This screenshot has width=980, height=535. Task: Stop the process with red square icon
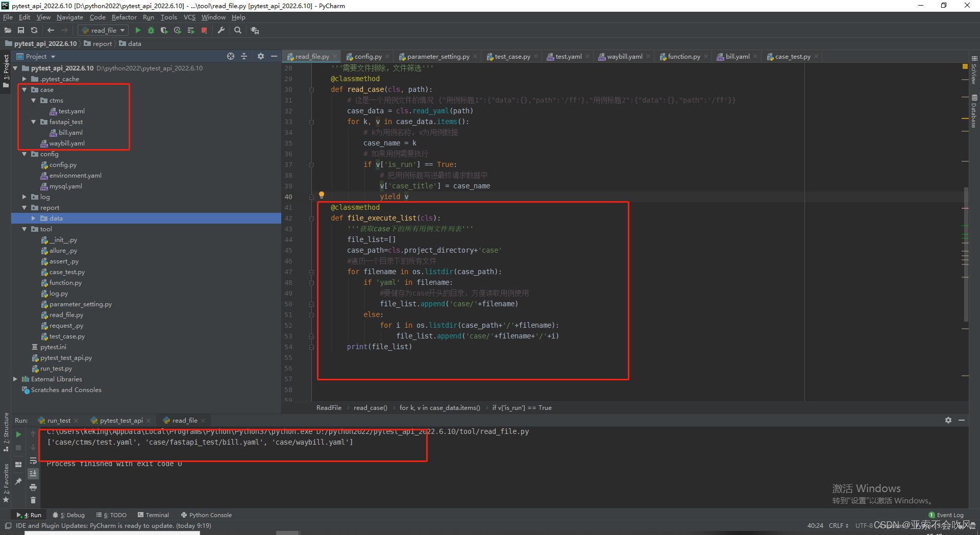(204, 31)
